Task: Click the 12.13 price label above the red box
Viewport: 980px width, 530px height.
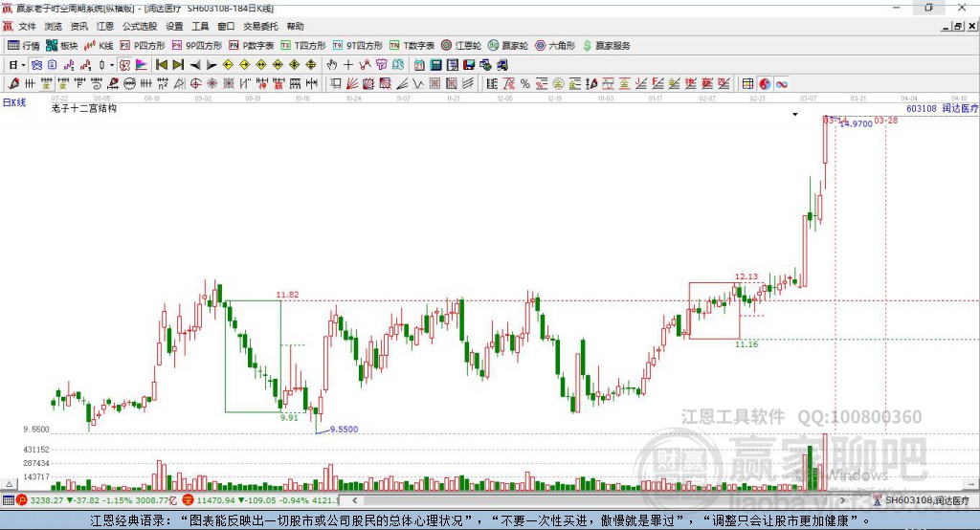Action: click(x=746, y=276)
